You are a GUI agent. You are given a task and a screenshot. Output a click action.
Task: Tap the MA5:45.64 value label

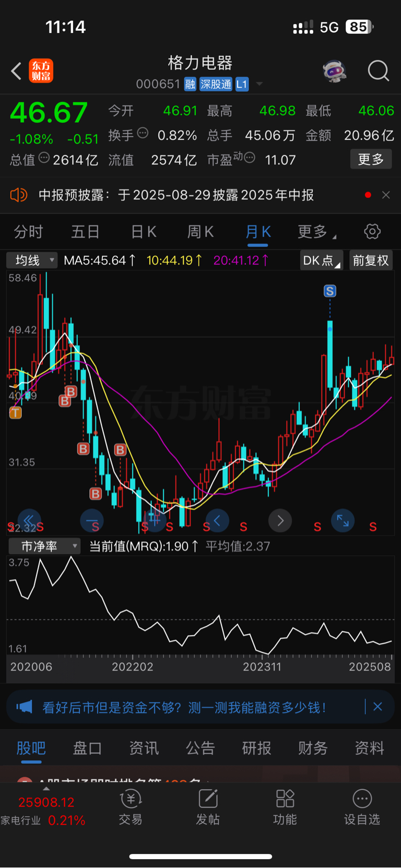click(99, 260)
